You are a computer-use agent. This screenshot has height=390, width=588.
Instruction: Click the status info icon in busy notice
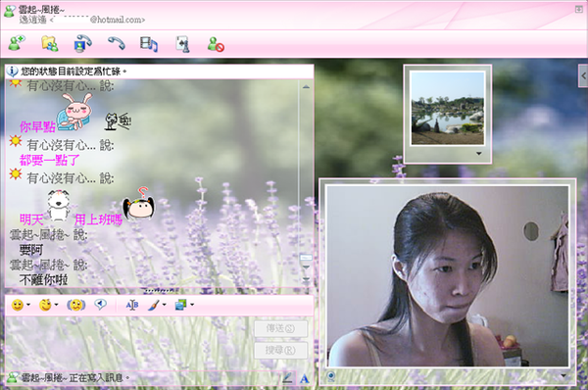click(12, 71)
